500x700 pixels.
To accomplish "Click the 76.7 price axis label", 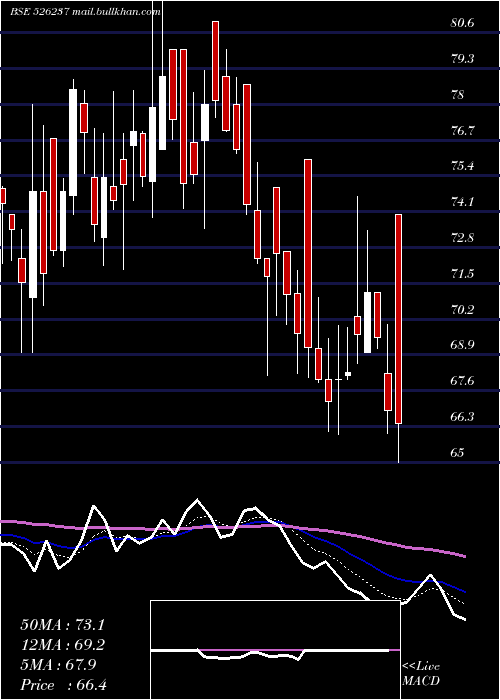I will tap(462, 130).
